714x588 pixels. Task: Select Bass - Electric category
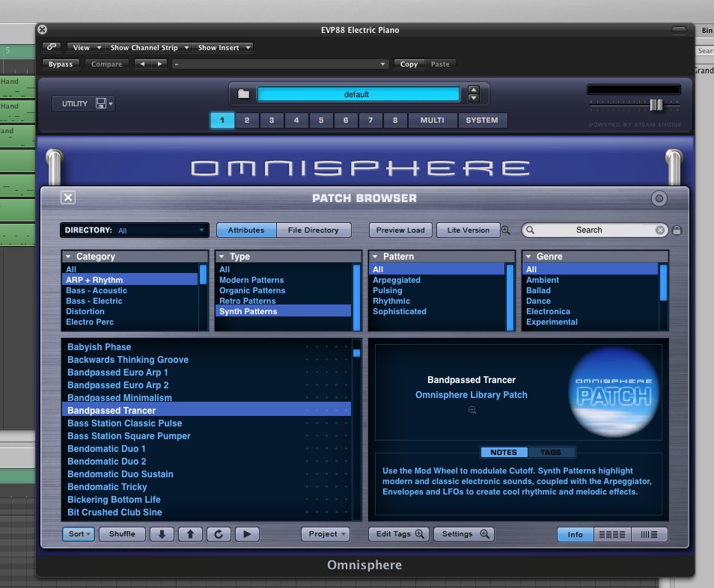coord(130,301)
